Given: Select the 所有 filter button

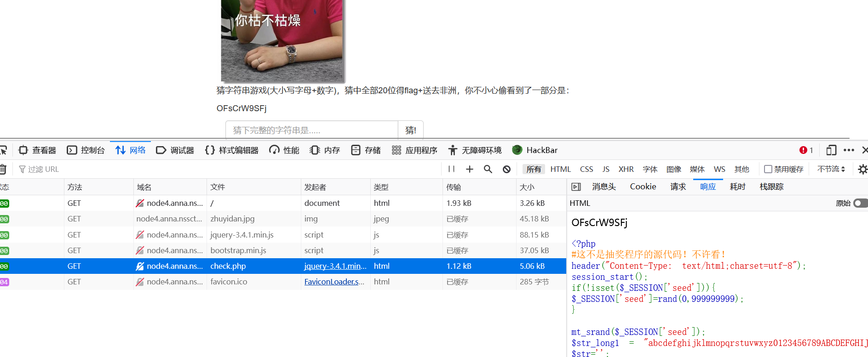Looking at the screenshot, I should 534,169.
